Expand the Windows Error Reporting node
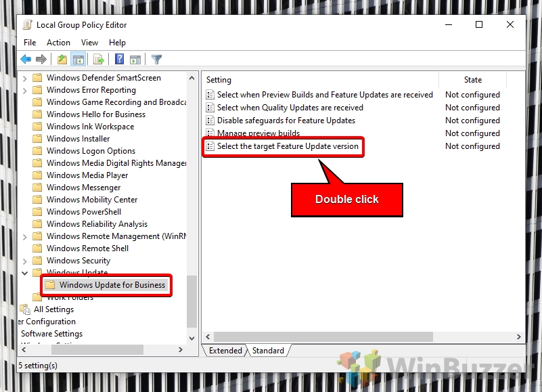The width and height of the screenshot is (542, 392). pyautogui.click(x=24, y=91)
